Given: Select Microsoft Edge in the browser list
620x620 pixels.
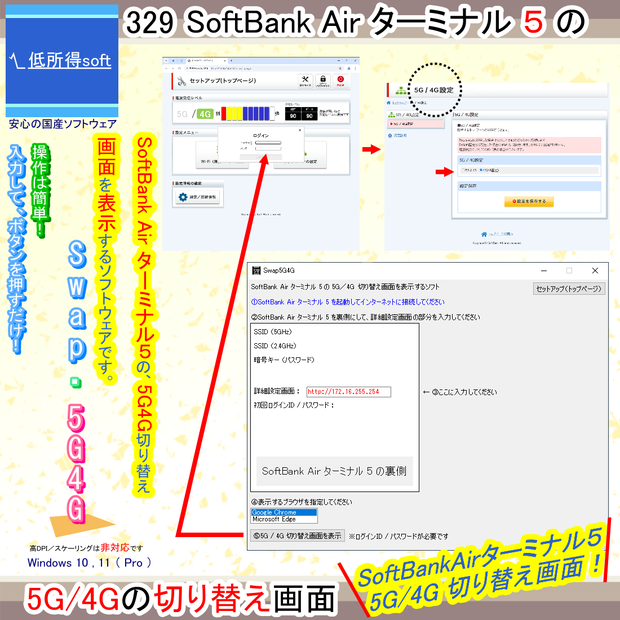Looking at the screenshot, I should pos(284,519).
